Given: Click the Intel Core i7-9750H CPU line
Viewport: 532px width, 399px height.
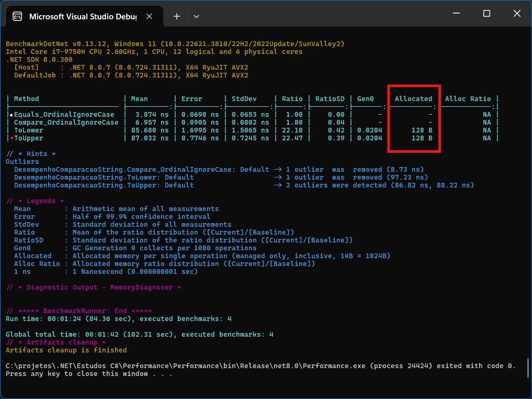Looking at the screenshot, I should (x=154, y=52).
